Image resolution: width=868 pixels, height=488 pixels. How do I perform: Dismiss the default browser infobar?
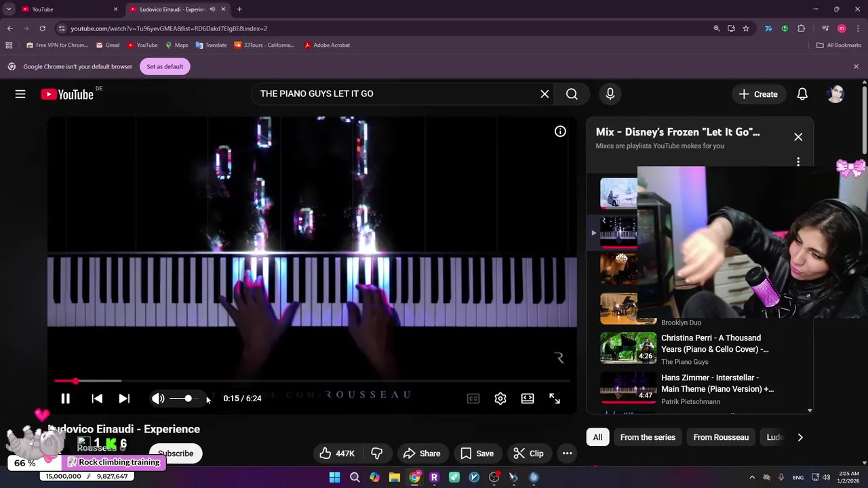click(x=856, y=66)
